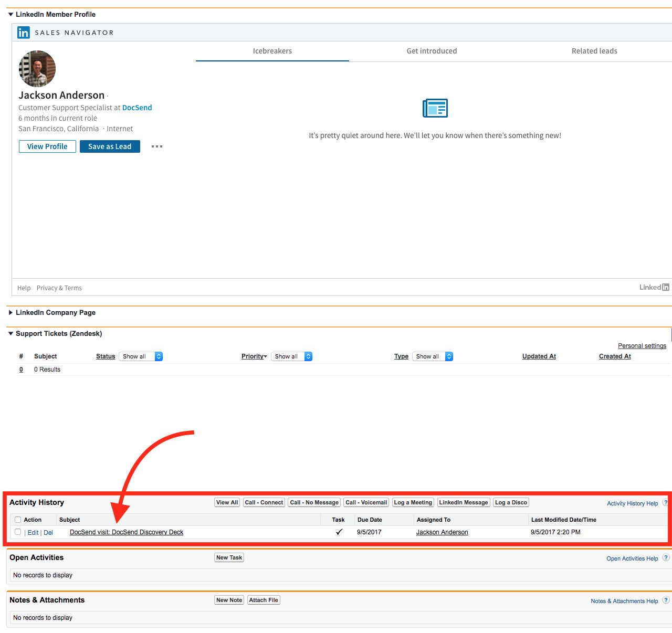The image size is (672, 633).
Task: Click the Log a Meeting button
Action: (x=413, y=502)
